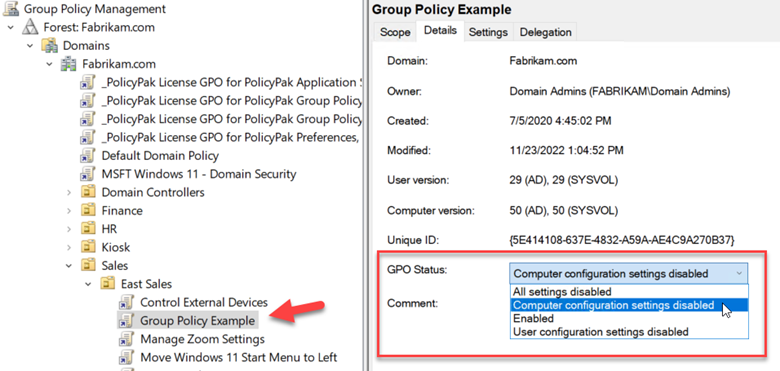Choose All settings disabled option

pyautogui.click(x=629, y=291)
